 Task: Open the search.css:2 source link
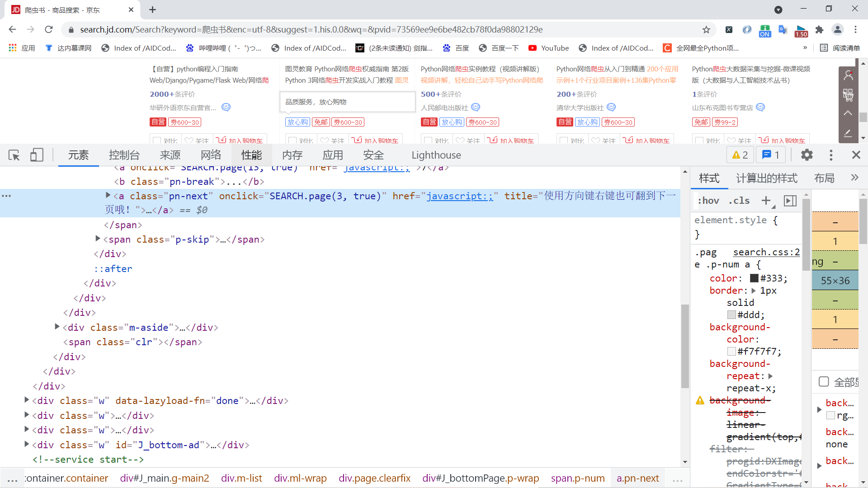coord(766,252)
